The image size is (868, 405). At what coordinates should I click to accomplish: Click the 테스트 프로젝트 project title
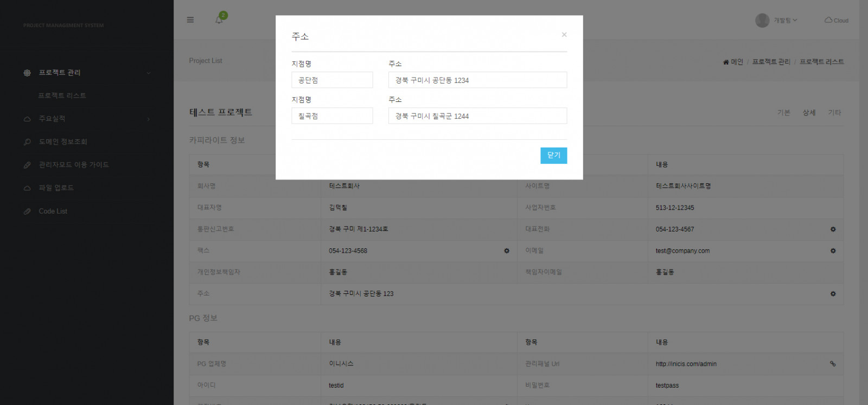click(x=221, y=112)
